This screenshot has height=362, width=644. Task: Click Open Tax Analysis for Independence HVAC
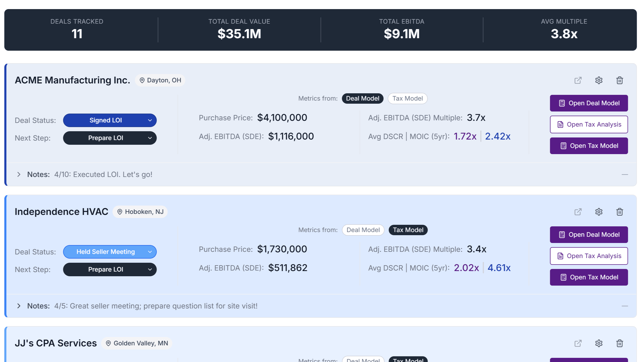(589, 256)
